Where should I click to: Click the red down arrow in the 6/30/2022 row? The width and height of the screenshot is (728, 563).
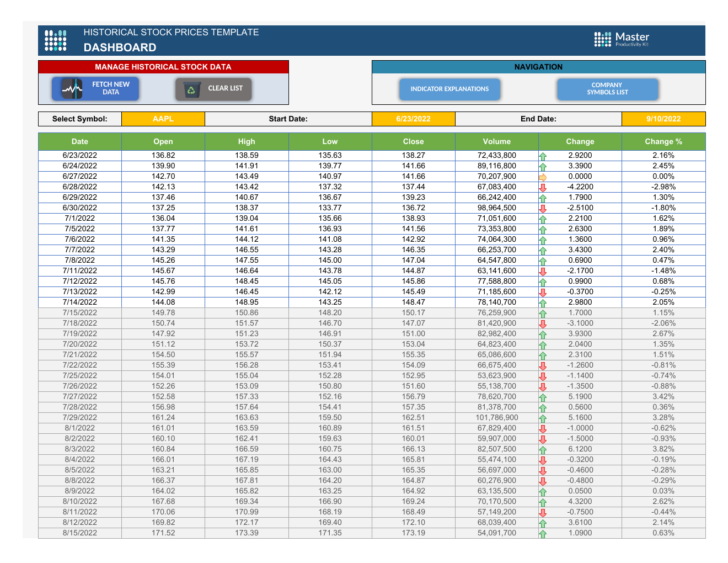coord(543,209)
